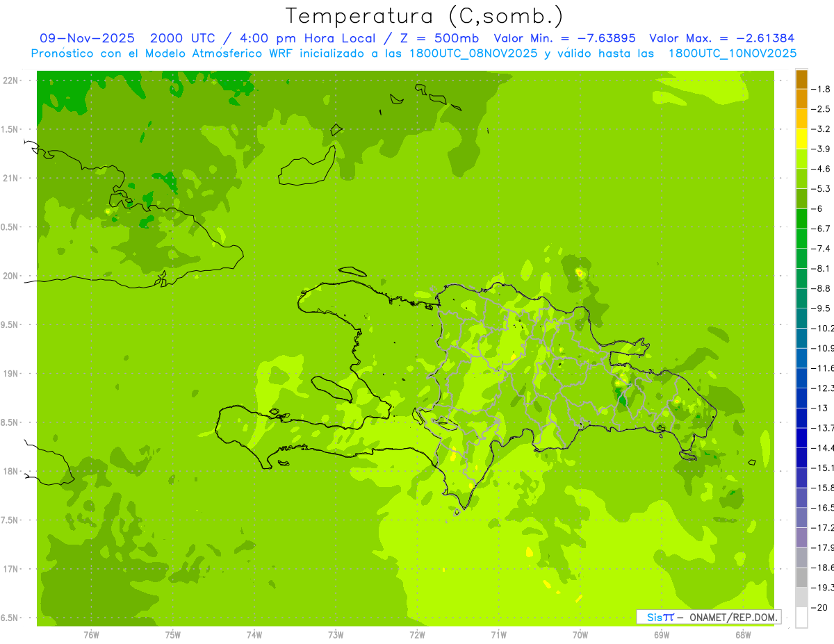Click the '76W' longitude label
The height and width of the screenshot is (644, 834).
click(91, 635)
